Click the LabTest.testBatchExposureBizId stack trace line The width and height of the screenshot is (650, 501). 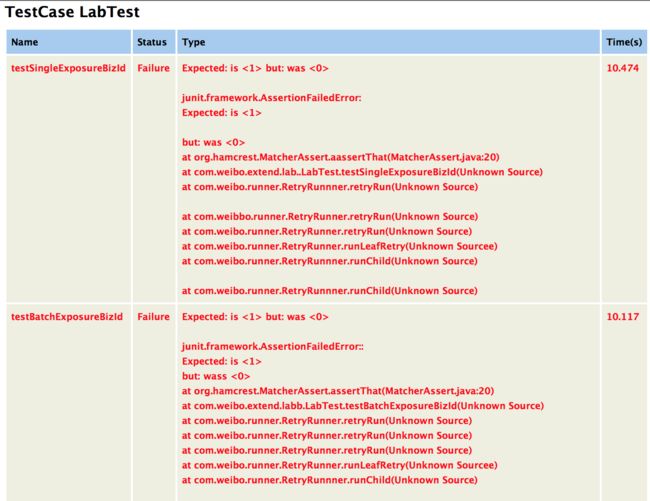[x=363, y=406]
